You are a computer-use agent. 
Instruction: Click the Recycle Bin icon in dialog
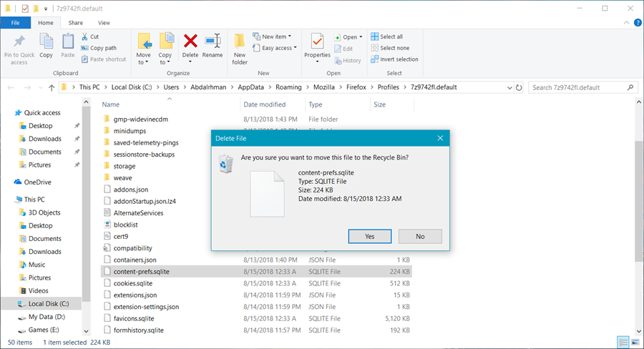coord(225,164)
